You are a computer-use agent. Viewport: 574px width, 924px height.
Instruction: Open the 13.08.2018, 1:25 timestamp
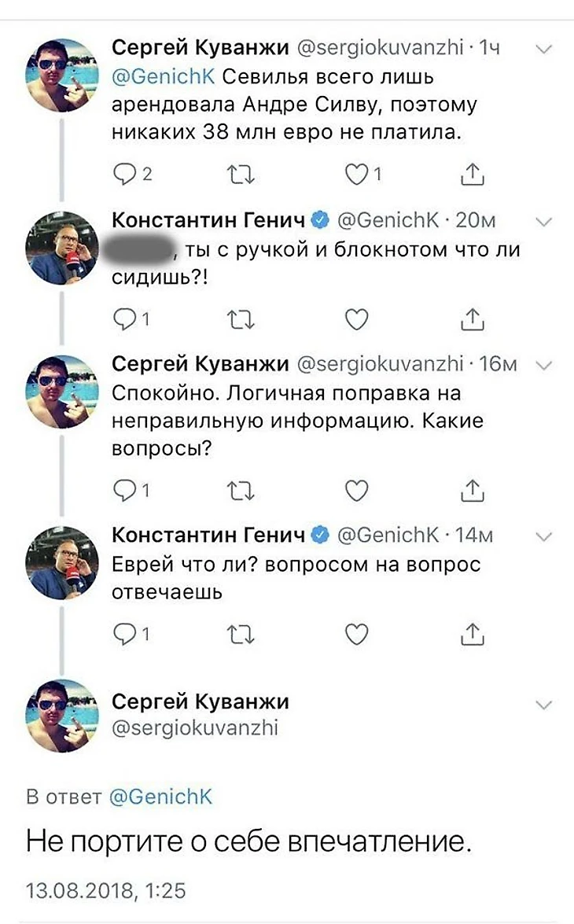click(106, 890)
